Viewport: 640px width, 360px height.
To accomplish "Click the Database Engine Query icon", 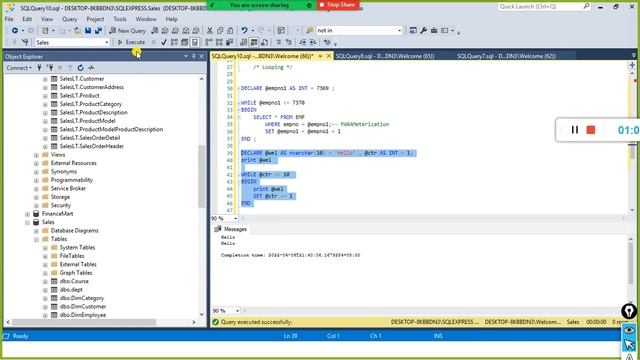I will [x=155, y=31].
